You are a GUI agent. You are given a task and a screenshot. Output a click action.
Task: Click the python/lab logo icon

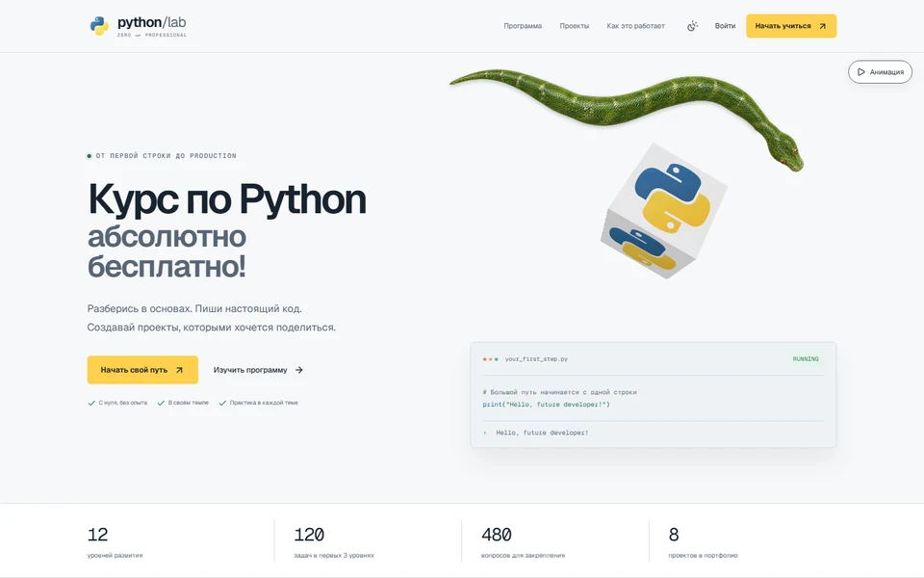99,26
